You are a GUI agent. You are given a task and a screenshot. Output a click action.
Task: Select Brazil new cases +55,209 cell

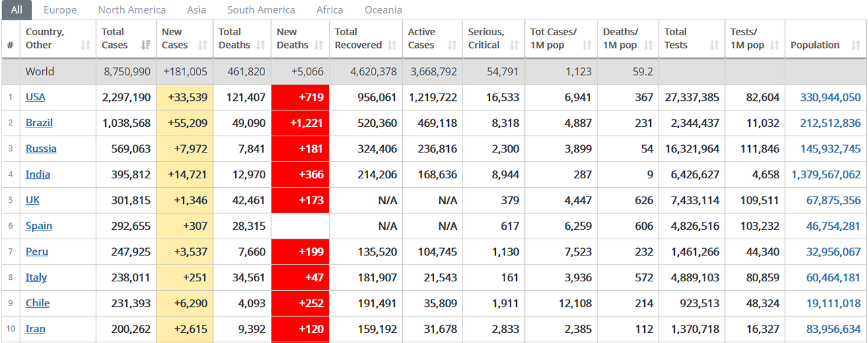[184, 123]
